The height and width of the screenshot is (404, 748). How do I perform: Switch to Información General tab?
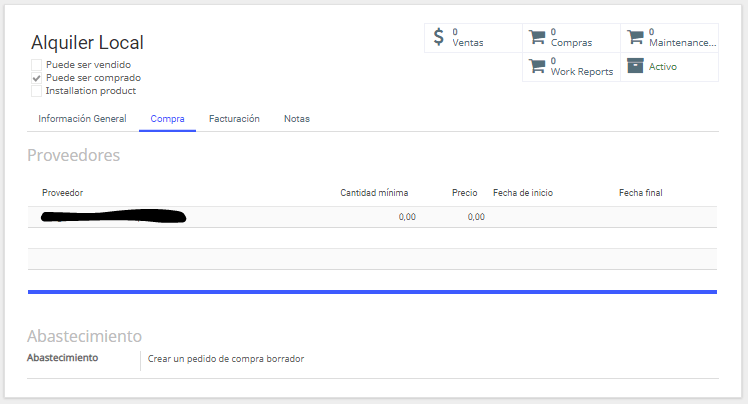[82, 119]
